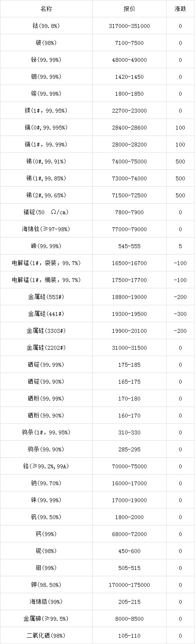Image resolution: width=195 pixels, height=644 pixels.
Task: Select 海绵钛(≥97-98%) row name
Action: (x=46, y=229)
